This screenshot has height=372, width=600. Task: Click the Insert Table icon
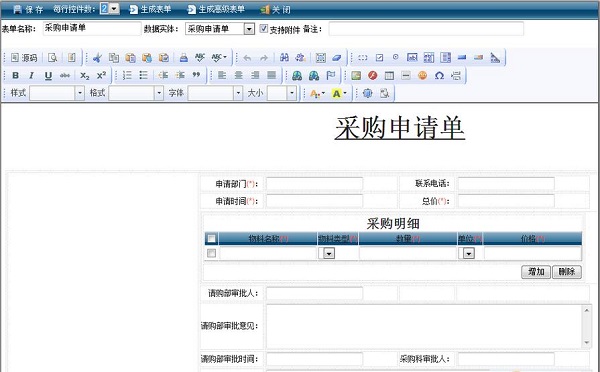click(x=389, y=75)
